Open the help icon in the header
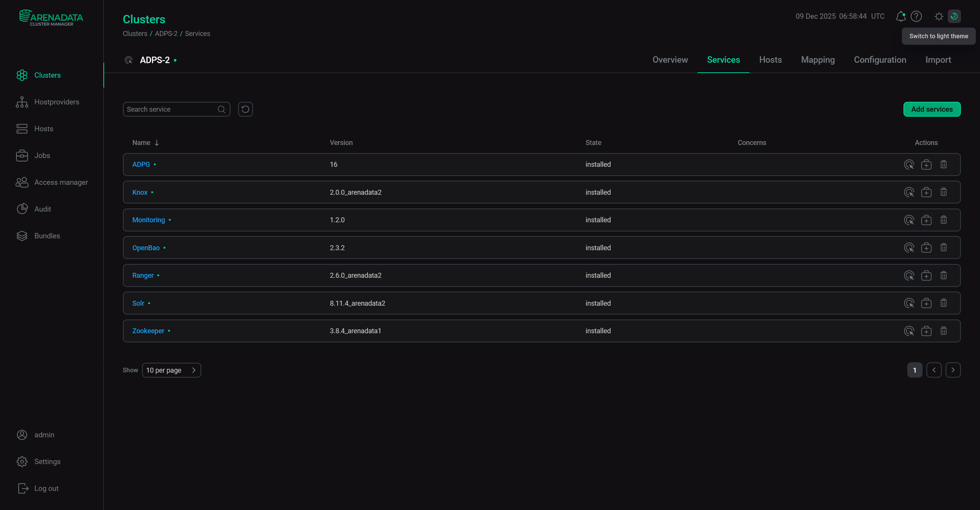This screenshot has height=510, width=980. [916, 16]
